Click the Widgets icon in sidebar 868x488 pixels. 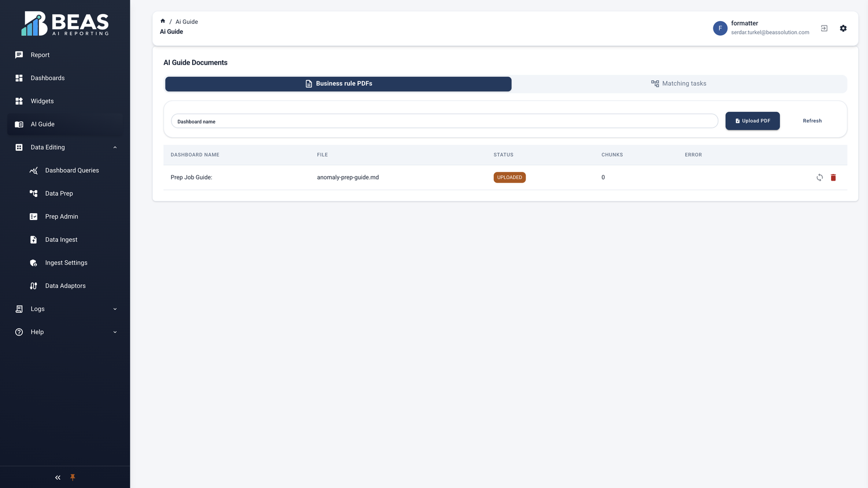click(x=19, y=101)
